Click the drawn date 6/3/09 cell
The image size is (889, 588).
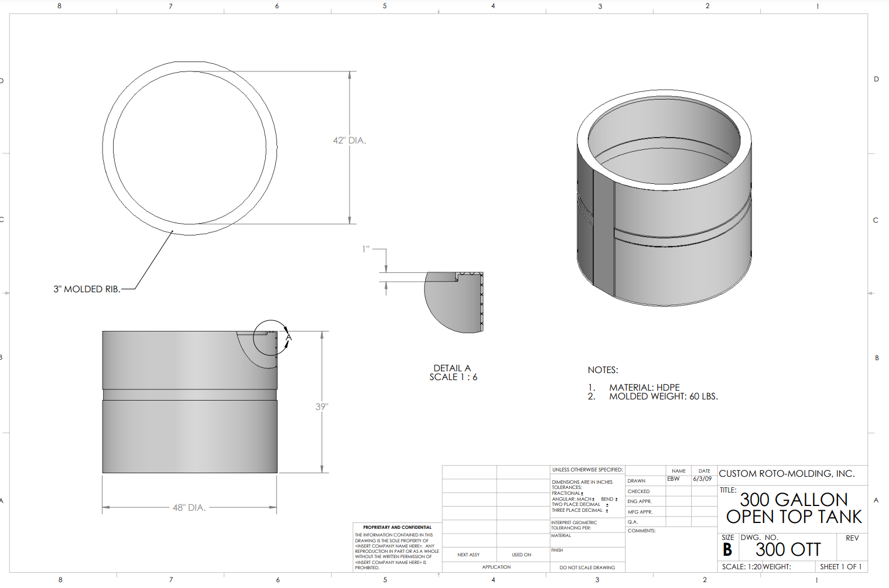702,479
